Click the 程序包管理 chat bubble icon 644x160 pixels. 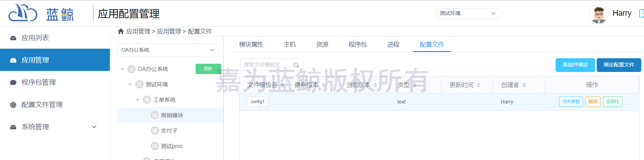tap(13, 83)
